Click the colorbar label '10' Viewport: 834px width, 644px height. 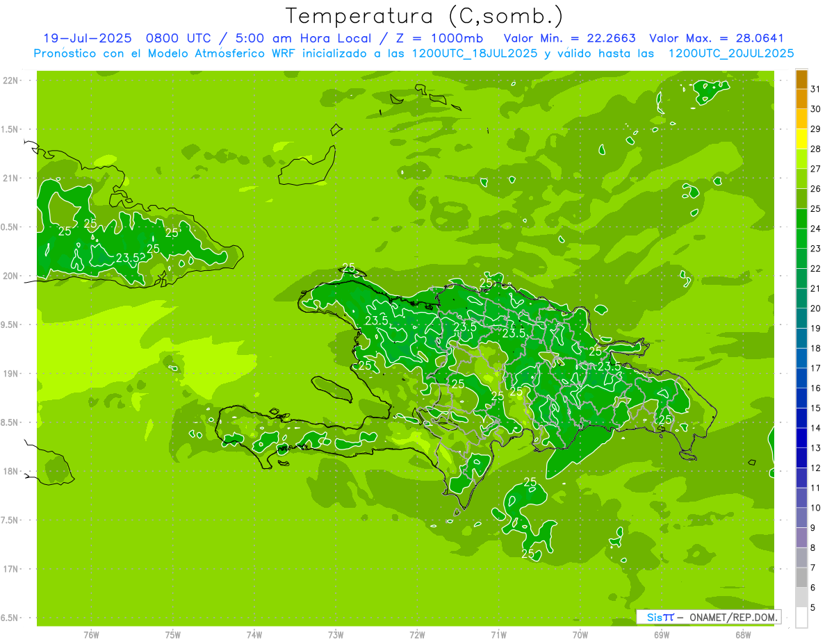(x=816, y=508)
